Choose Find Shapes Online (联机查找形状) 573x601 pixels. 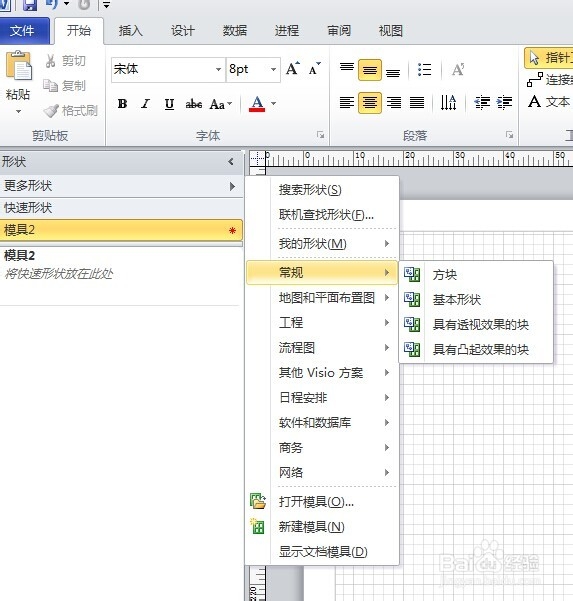tap(322, 215)
